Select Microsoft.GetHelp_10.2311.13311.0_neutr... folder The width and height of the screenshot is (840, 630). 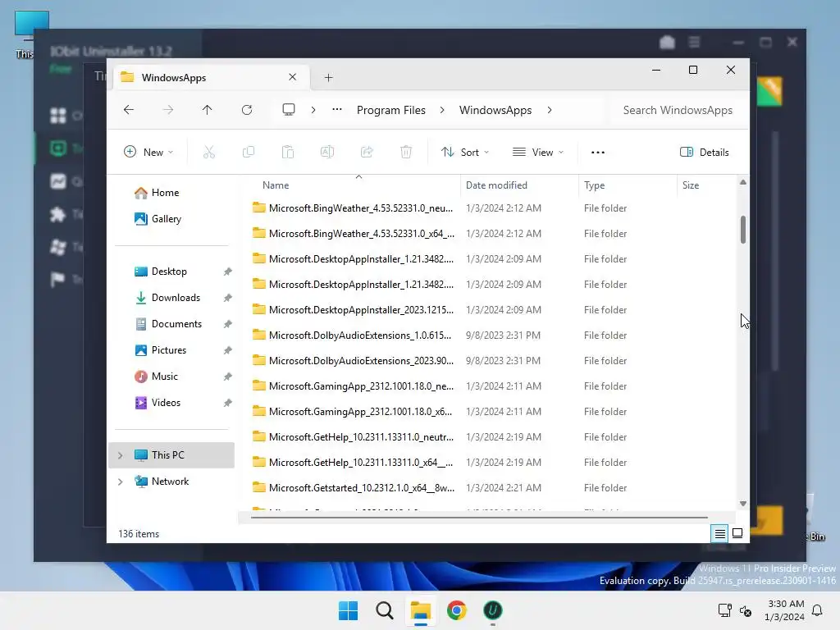[x=354, y=437]
